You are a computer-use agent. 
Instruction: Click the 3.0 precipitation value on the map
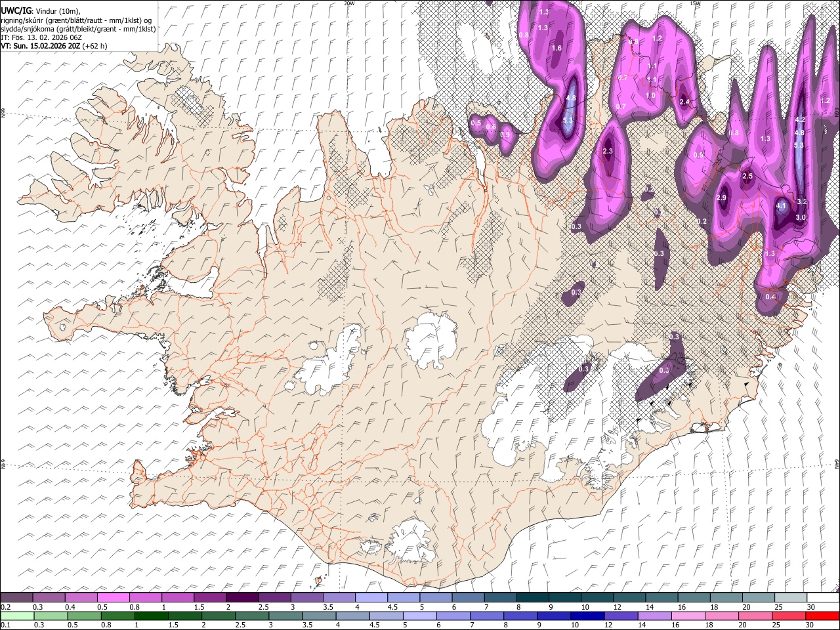801,217
